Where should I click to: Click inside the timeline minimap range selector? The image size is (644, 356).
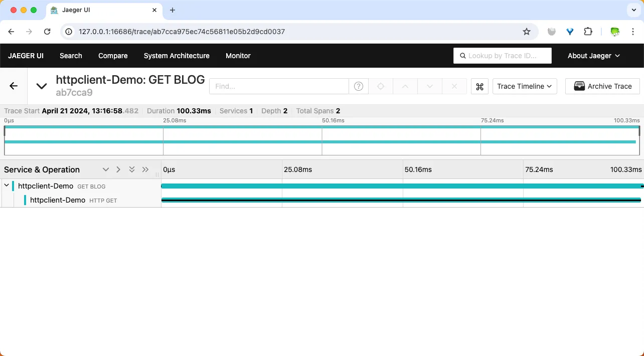321,139
